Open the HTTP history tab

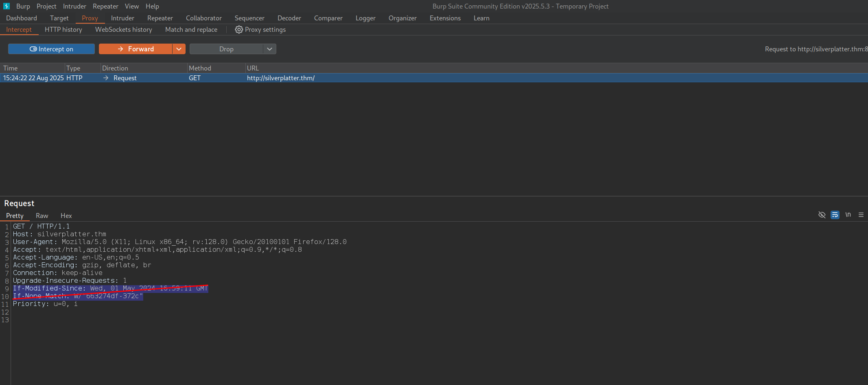(x=63, y=29)
